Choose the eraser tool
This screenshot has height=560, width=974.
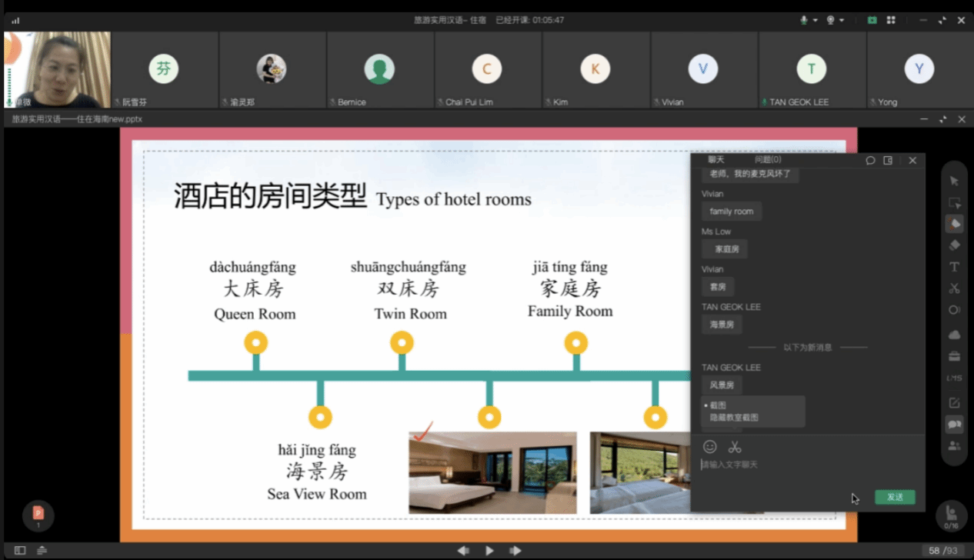coord(954,245)
